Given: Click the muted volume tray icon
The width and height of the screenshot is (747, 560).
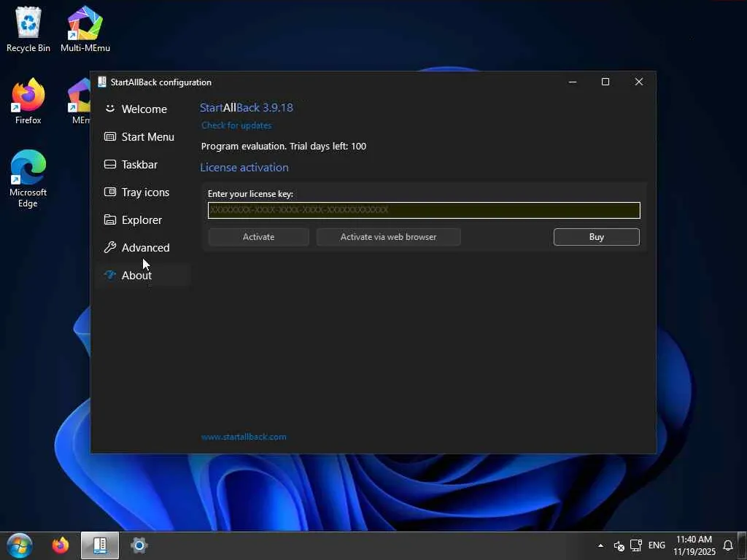Looking at the screenshot, I should pyautogui.click(x=619, y=545).
